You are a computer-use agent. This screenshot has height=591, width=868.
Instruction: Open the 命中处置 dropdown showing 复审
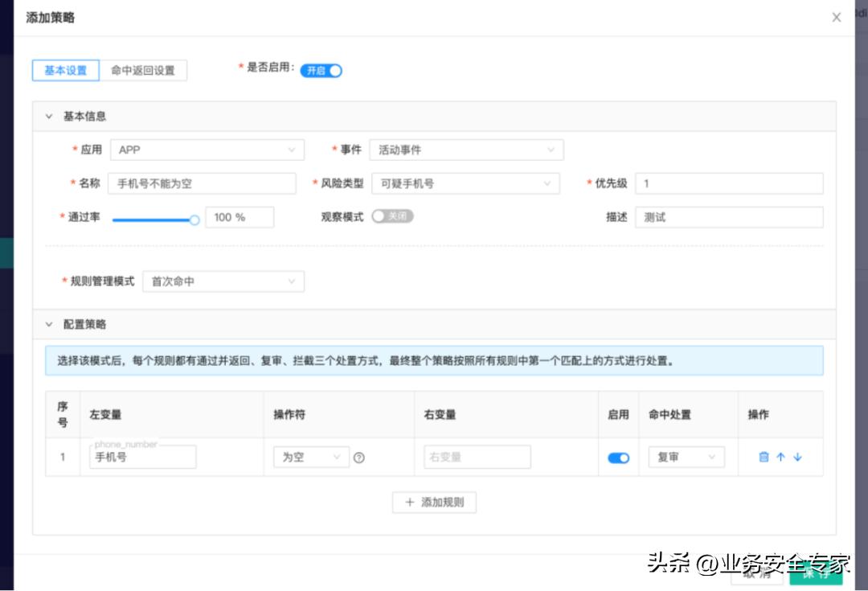point(687,457)
